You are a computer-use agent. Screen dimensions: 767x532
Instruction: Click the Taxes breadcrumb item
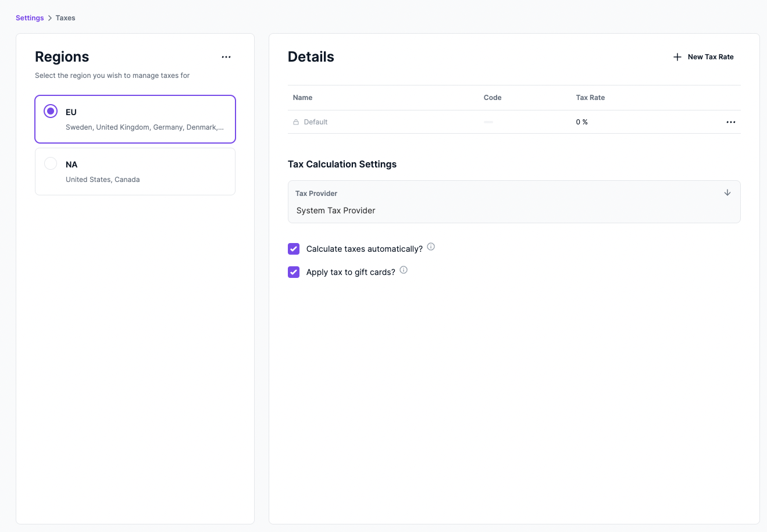pos(65,17)
